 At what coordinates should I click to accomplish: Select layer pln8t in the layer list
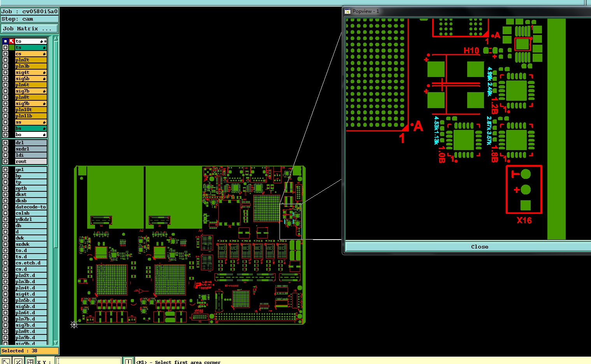[x=31, y=97]
